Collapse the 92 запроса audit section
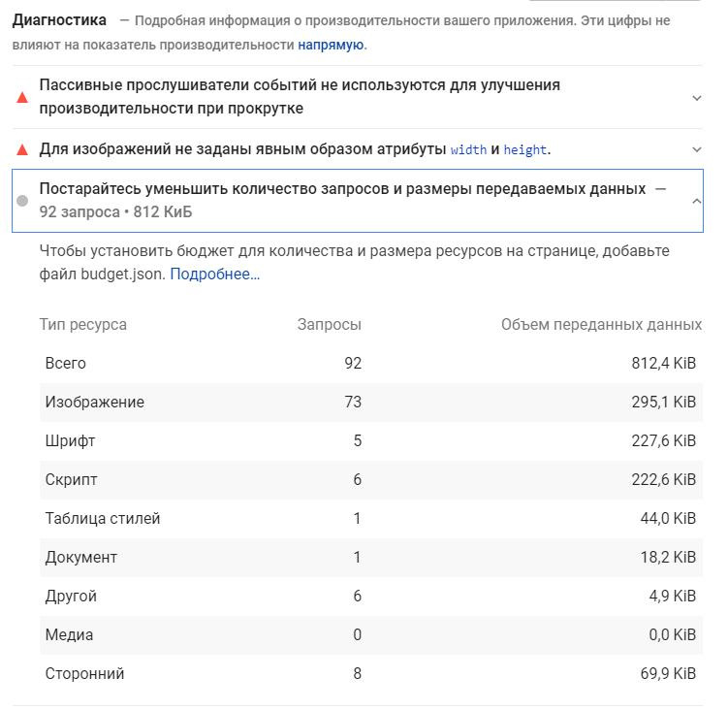Viewport: 728px width, 711px height. (696, 201)
